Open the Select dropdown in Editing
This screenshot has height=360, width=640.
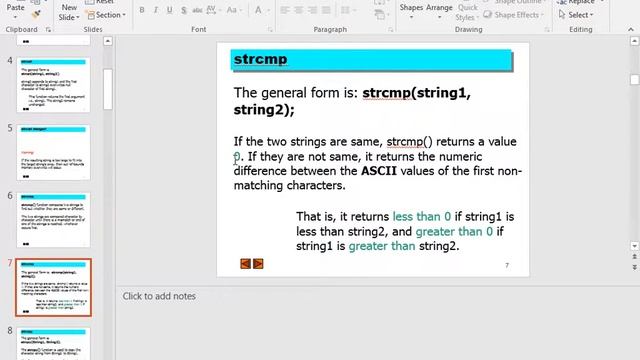click(x=576, y=15)
